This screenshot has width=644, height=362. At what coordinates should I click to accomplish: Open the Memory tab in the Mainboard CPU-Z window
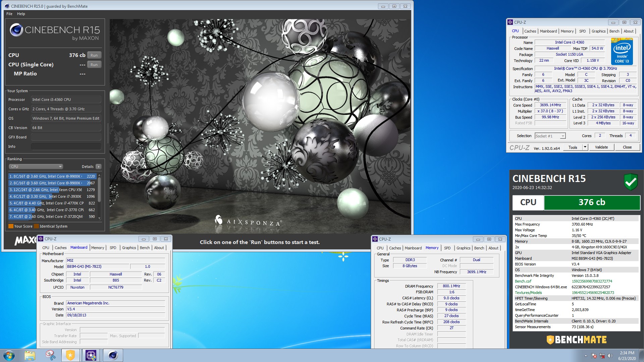click(98, 248)
